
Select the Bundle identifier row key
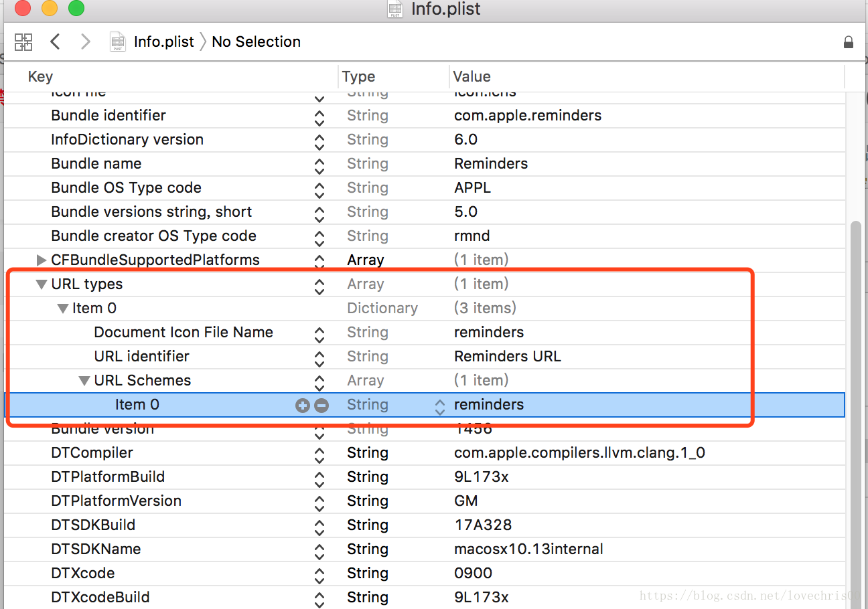[108, 115]
